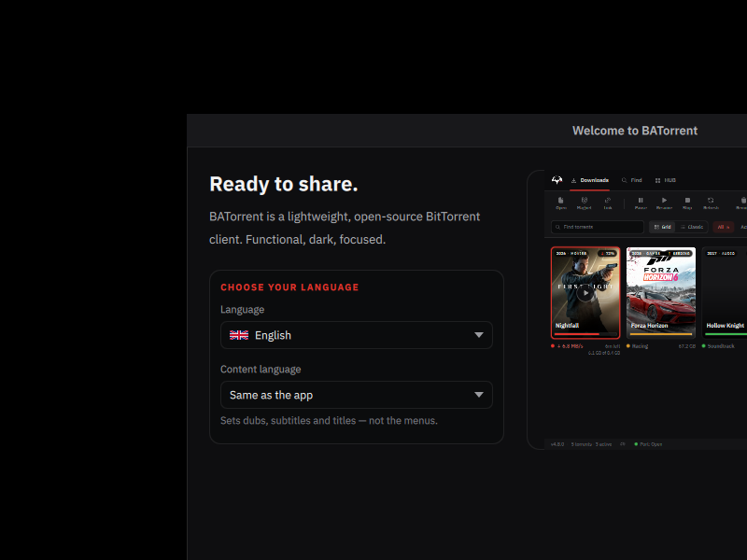Image resolution: width=747 pixels, height=560 pixels.
Task: Click the 6.8 MB/s download speed text
Action: coord(570,346)
